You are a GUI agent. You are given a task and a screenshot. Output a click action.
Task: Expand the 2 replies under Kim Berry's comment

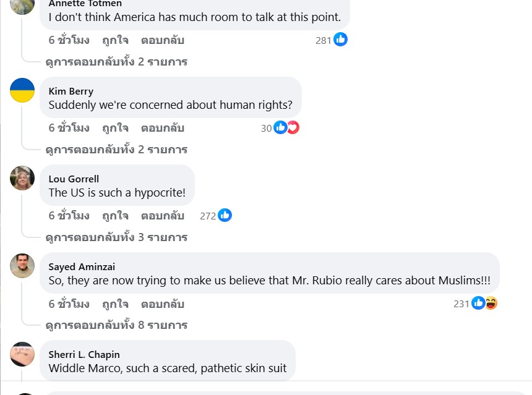tap(116, 150)
